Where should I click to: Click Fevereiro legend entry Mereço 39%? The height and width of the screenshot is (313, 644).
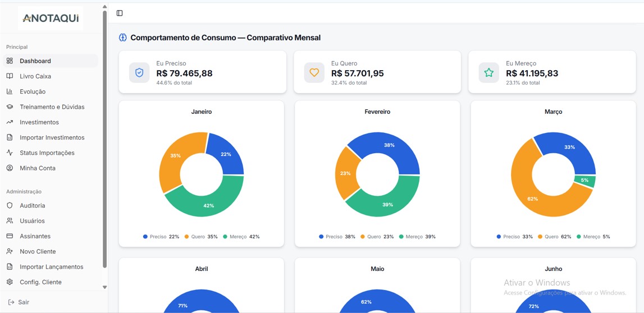pyautogui.click(x=417, y=237)
